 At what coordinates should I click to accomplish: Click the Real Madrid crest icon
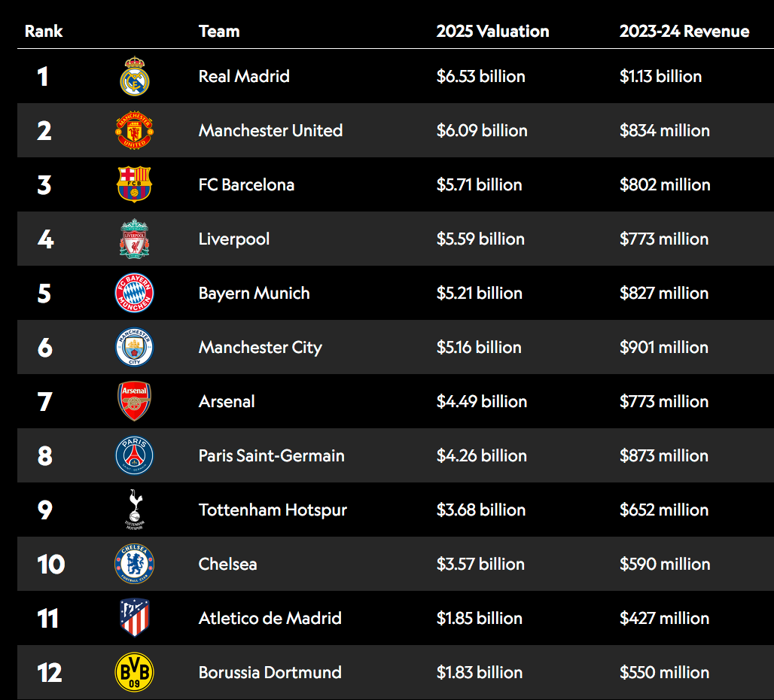pyautogui.click(x=134, y=77)
